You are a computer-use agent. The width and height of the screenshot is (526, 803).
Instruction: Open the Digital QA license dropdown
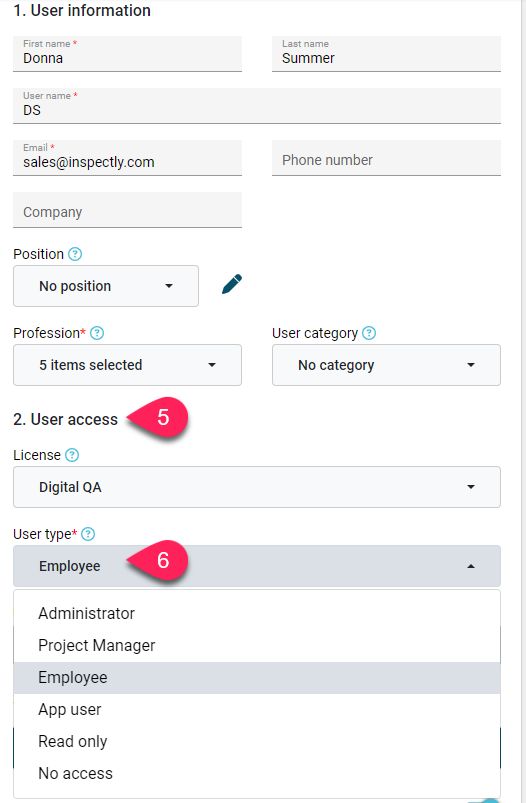coord(257,487)
